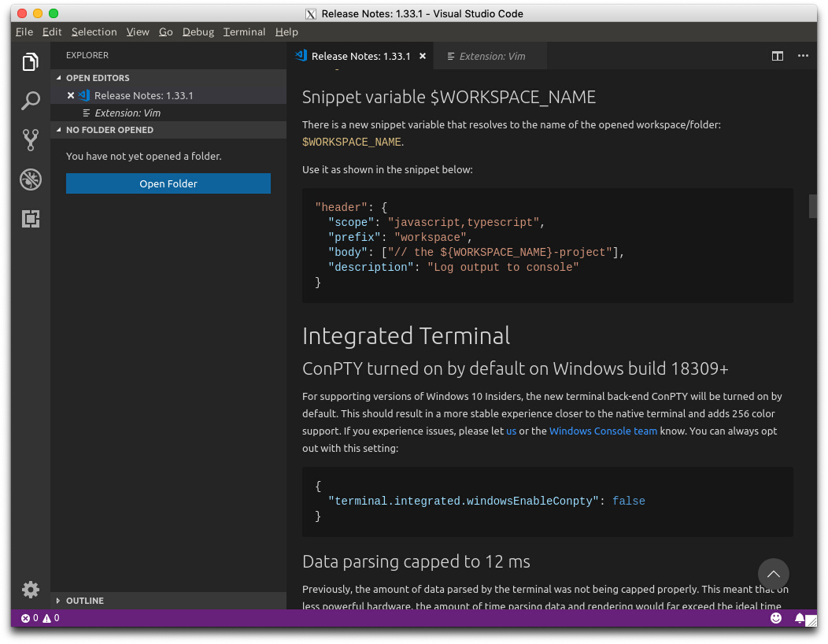Open the Selection menu

coord(94,31)
